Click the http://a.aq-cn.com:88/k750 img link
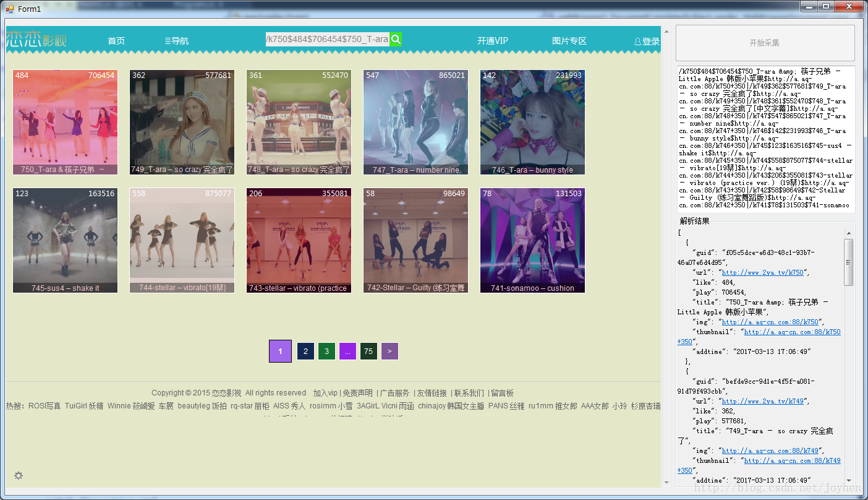 click(x=770, y=322)
